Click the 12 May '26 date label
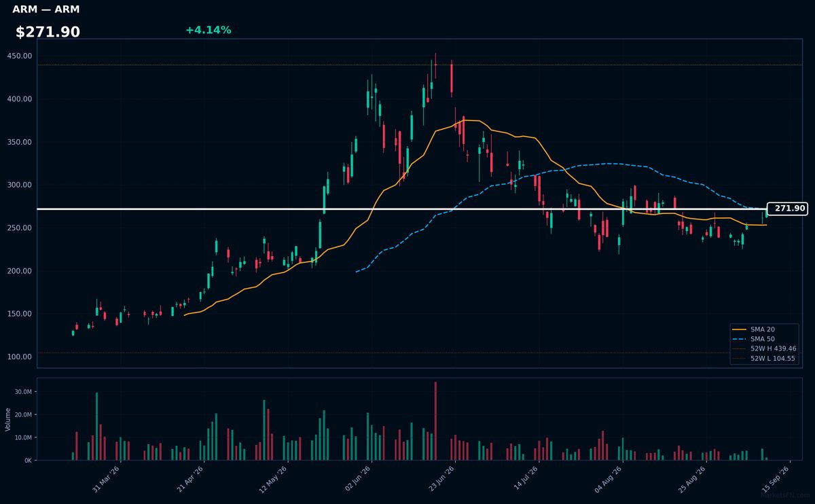This screenshot has height=504, width=815. 273,479
